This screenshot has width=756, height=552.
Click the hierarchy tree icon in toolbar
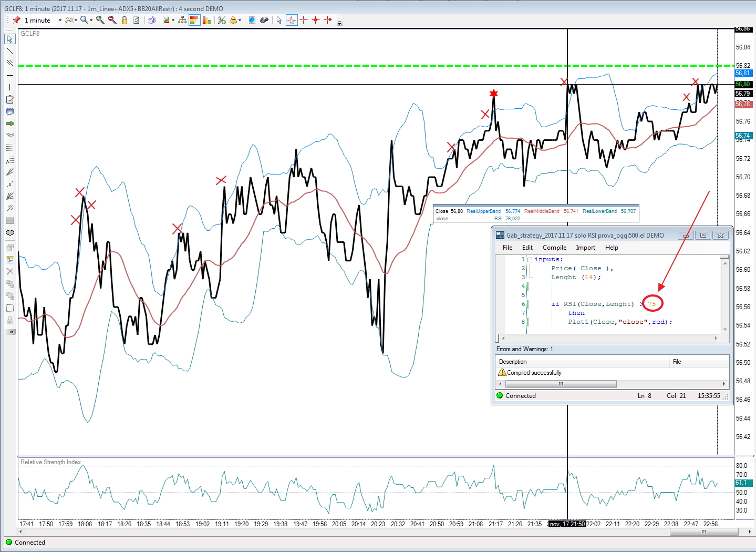click(x=182, y=20)
